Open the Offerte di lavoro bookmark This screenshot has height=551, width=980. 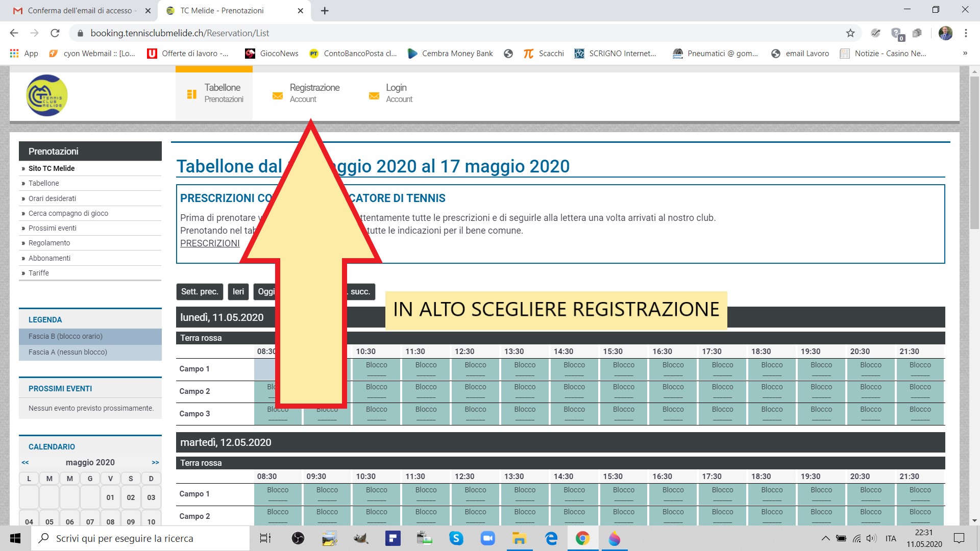(x=188, y=54)
